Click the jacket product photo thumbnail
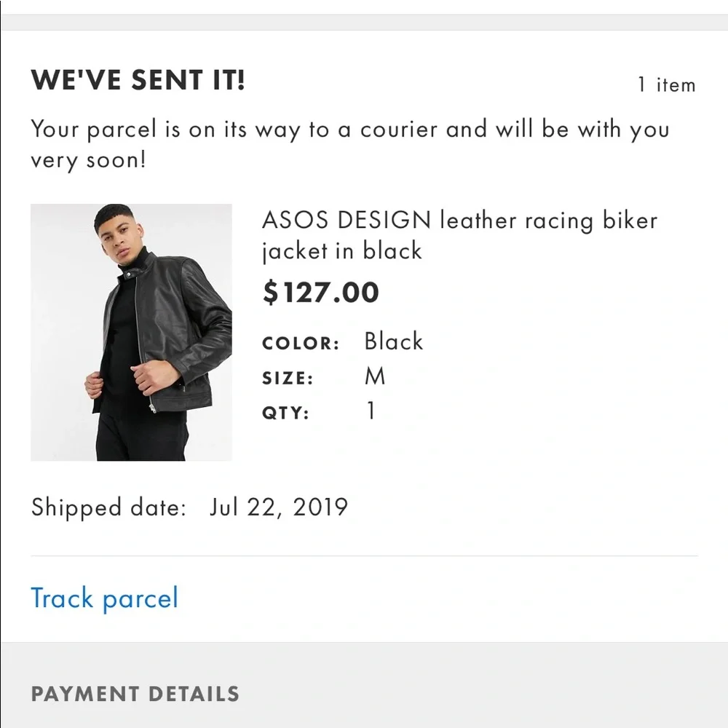Image resolution: width=728 pixels, height=728 pixels. click(x=130, y=331)
